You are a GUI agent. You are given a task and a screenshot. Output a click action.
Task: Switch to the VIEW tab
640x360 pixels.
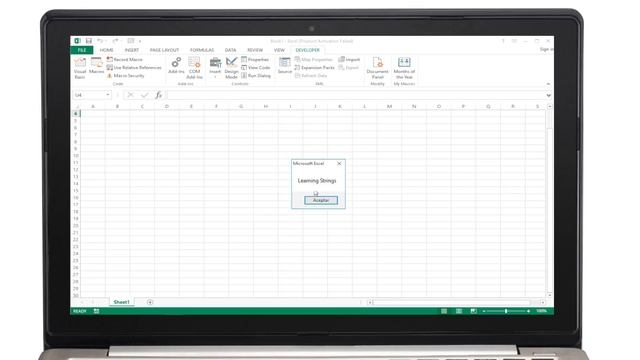click(279, 50)
